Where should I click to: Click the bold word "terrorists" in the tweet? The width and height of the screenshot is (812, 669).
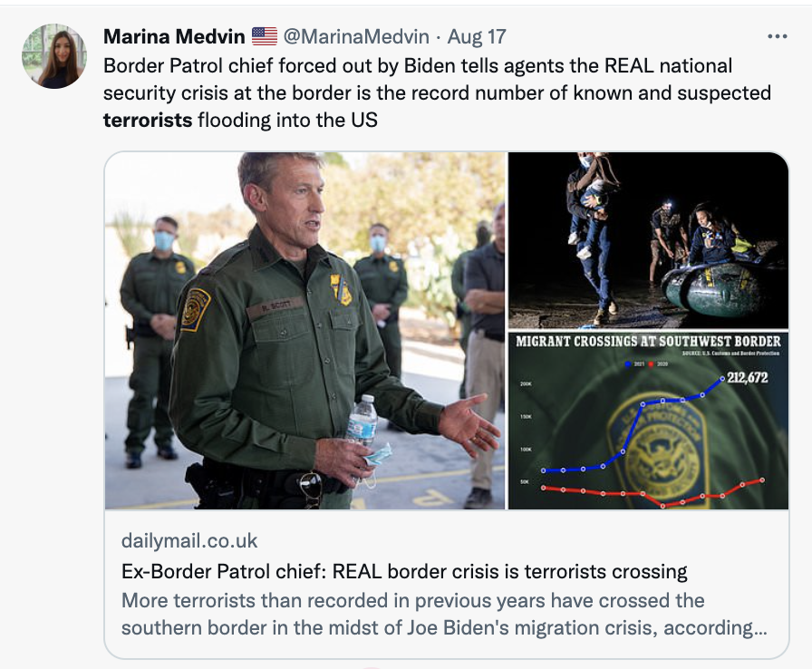pos(148,120)
